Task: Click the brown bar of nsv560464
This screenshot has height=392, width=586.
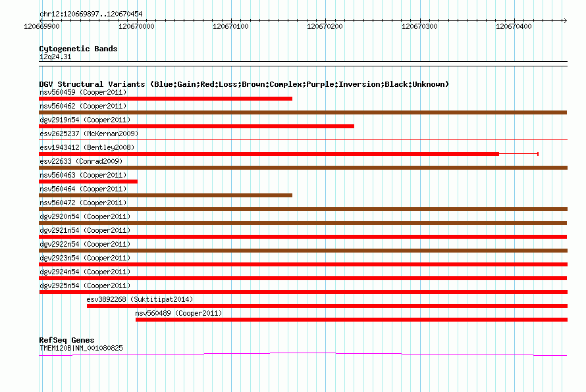Action: coord(165,195)
